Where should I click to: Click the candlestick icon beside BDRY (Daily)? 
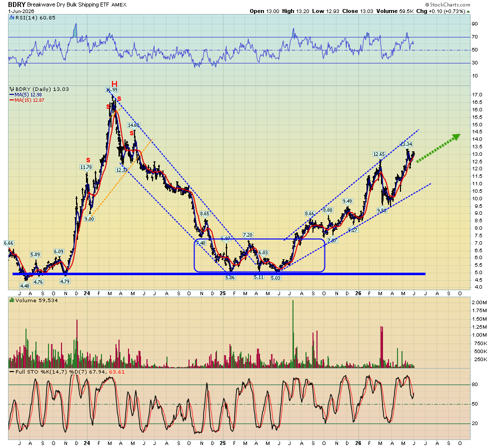pos(11,89)
